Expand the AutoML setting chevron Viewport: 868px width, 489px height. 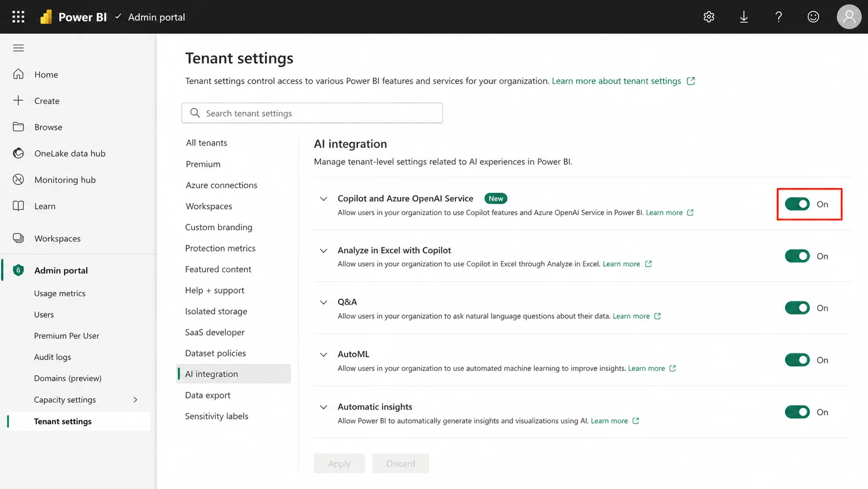click(x=323, y=354)
